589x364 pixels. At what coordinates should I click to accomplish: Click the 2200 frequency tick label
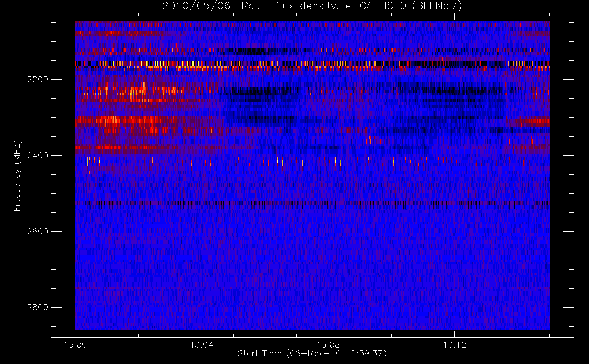click(37, 79)
